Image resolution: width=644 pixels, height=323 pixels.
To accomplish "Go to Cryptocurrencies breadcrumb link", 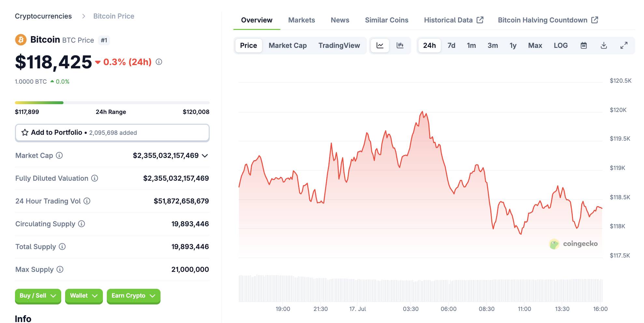I will coord(43,16).
